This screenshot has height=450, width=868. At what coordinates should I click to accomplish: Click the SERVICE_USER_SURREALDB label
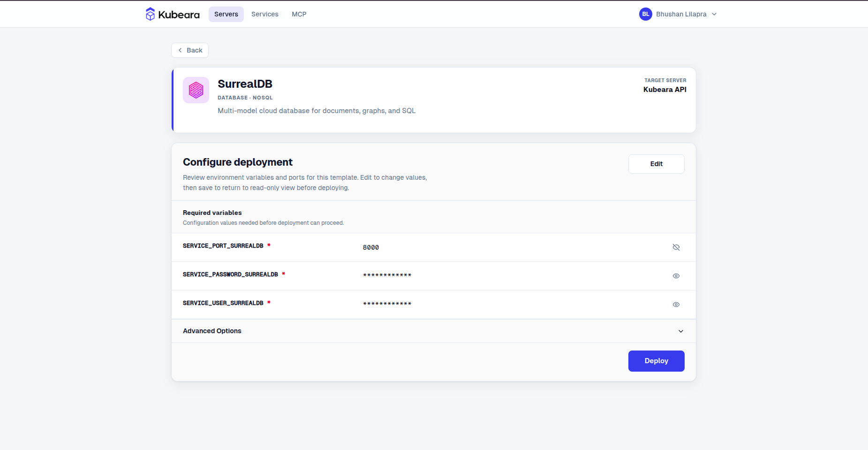click(x=223, y=303)
